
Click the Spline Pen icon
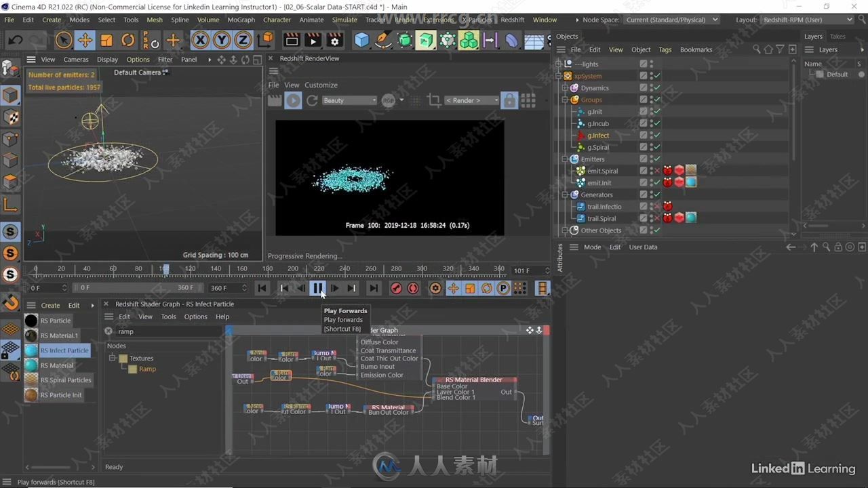[383, 41]
